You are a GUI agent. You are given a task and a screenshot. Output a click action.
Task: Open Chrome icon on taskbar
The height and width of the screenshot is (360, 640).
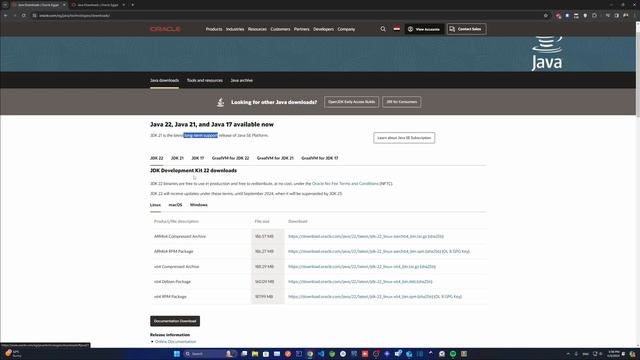click(310, 353)
